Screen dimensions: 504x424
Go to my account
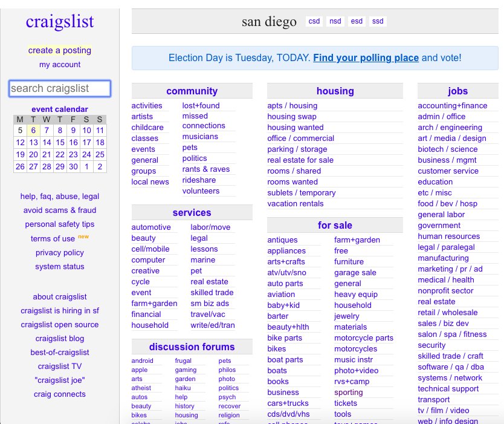pyautogui.click(x=60, y=64)
